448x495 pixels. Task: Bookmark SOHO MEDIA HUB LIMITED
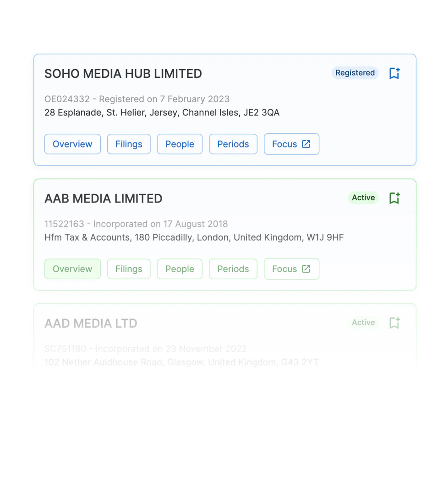coord(394,73)
